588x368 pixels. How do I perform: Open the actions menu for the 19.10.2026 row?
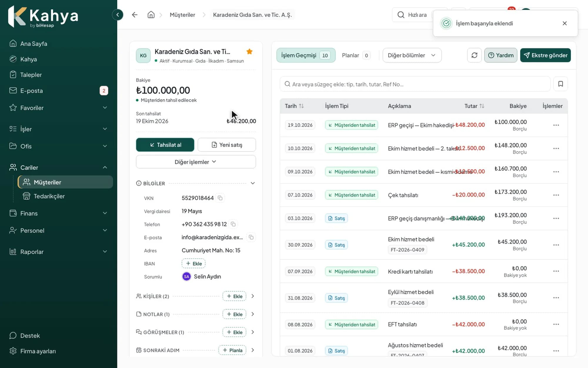point(556,125)
